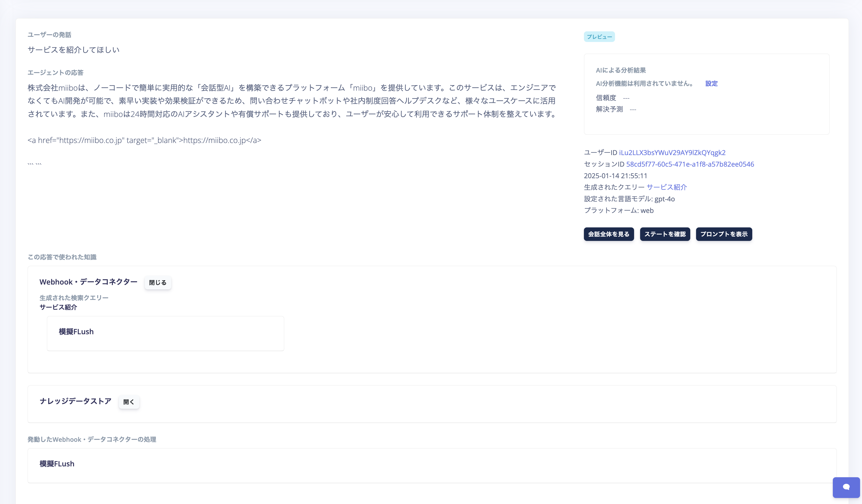Viewport: 862px width, 504px height.
Task: Click the プレビュー badge
Action: pyautogui.click(x=599, y=37)
